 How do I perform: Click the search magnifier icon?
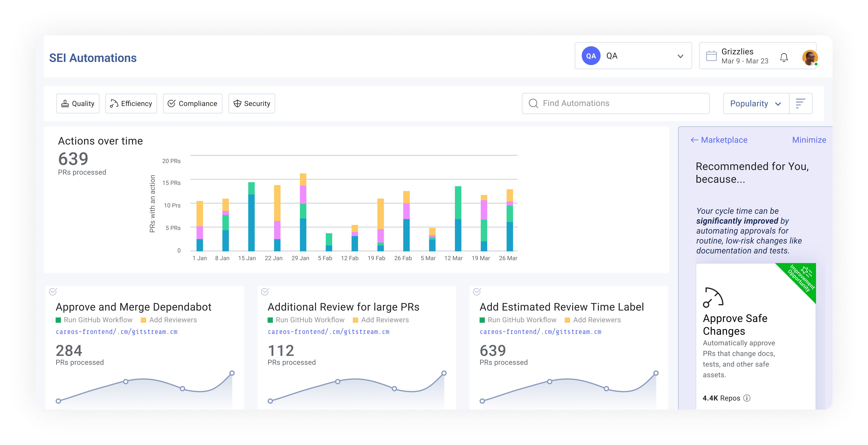pos(533,103)
